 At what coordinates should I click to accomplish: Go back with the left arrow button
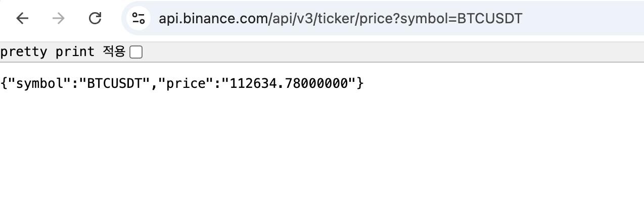[x=23, y=19]
